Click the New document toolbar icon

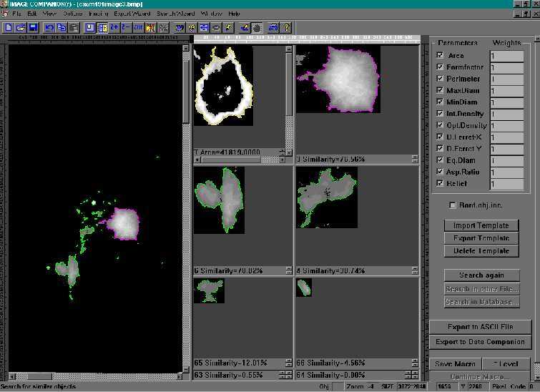9,27
